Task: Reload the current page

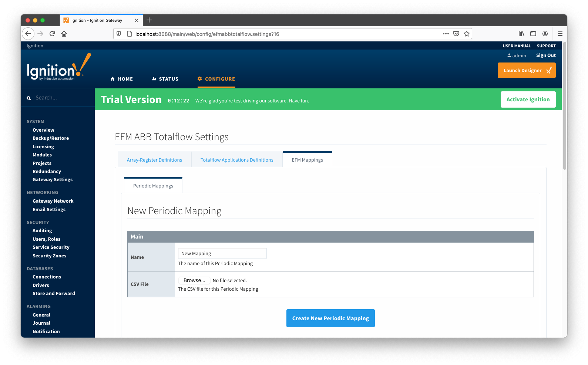Action: (x=52, y=34)
